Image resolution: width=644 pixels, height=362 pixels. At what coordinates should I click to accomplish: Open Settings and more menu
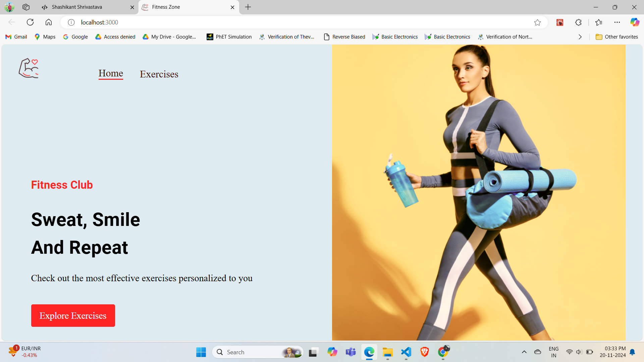tap(617, 22)
